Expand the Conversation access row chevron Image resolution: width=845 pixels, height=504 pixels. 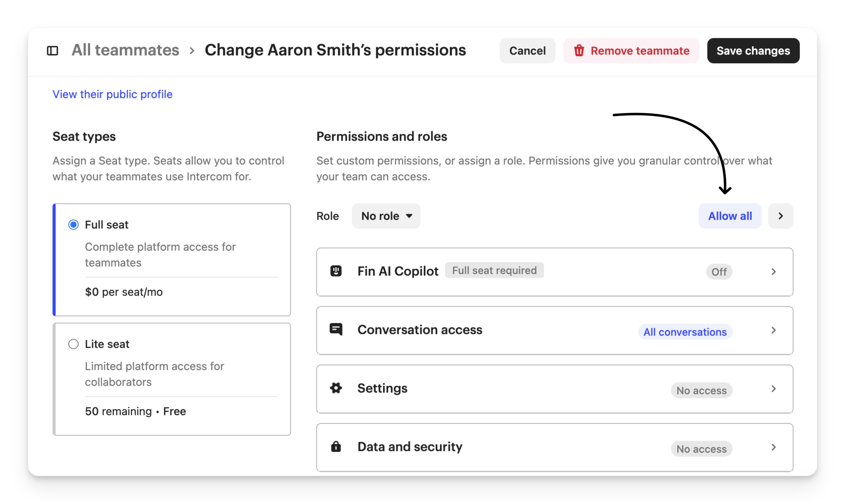(x=773, y=330)
